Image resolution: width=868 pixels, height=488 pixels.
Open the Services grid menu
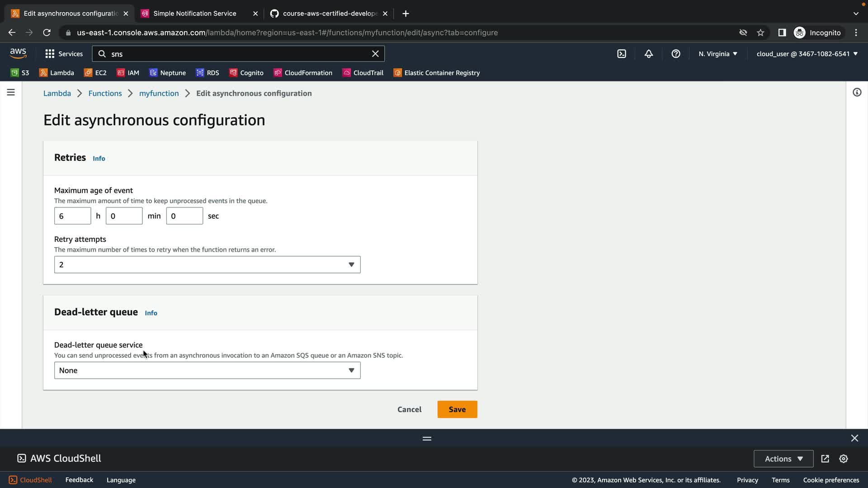click(x=64, y=54)
